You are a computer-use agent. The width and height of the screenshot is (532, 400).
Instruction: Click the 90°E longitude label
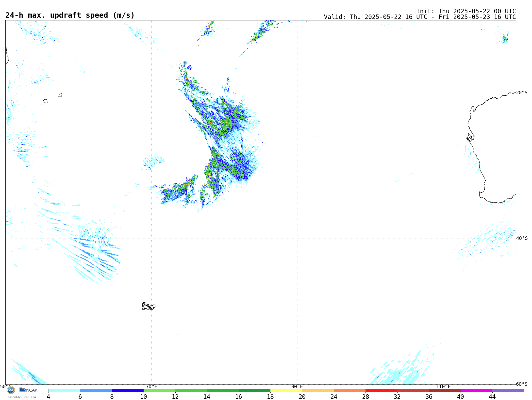[x=297, y=386]
